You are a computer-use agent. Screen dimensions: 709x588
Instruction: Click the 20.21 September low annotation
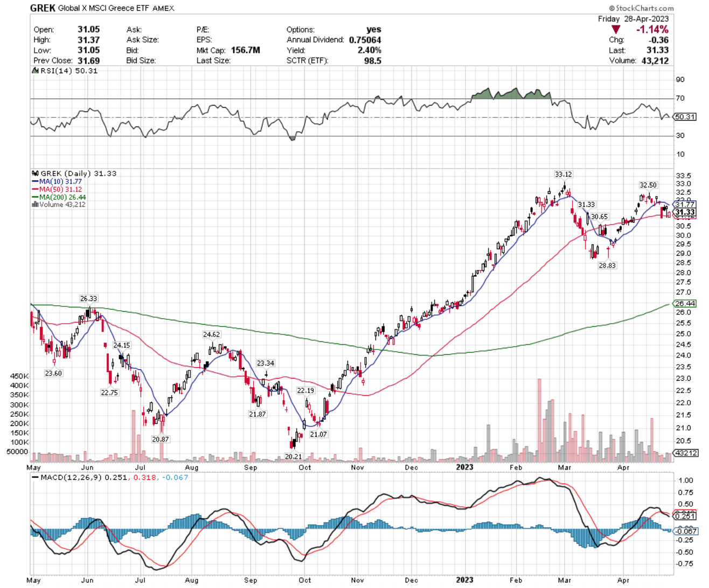click(x=294, y=456)
